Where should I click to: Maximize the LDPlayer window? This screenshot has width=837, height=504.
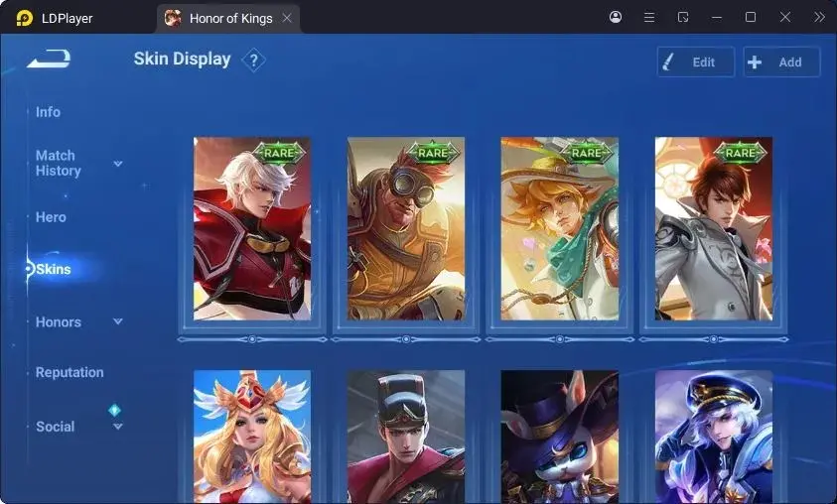click(x=751, y=17)
